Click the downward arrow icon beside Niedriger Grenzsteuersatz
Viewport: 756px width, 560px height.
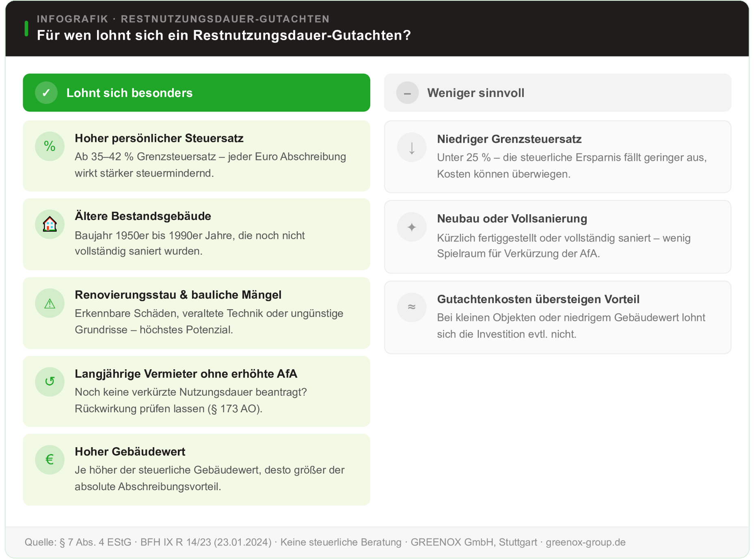pos(411,147)
